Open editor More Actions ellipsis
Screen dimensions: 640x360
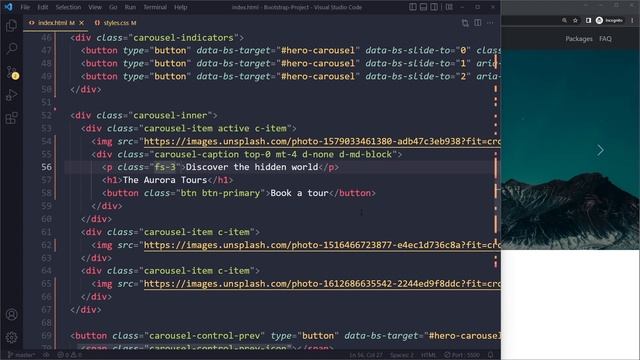(x=490, y=23)
